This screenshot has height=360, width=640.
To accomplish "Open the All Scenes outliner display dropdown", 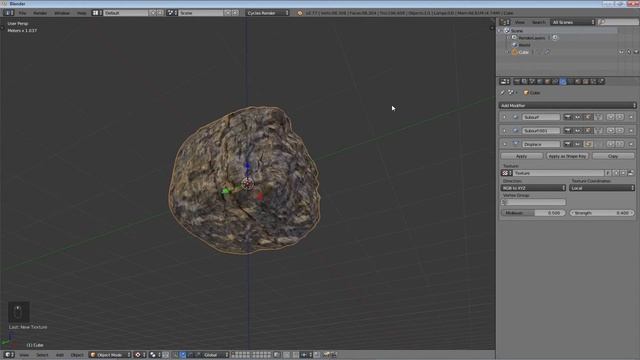I will pos(573,22).
